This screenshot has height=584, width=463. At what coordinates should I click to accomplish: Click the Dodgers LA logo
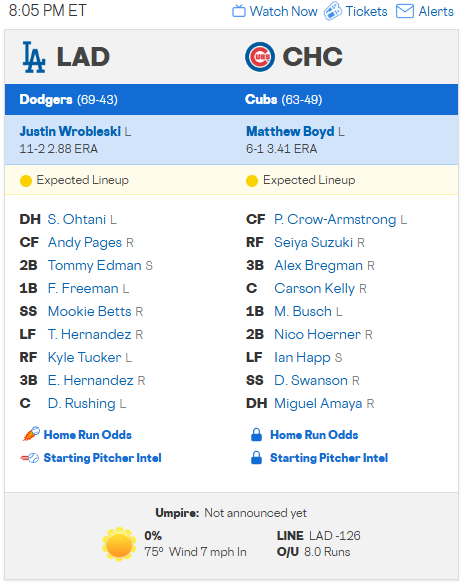point(34,57)
